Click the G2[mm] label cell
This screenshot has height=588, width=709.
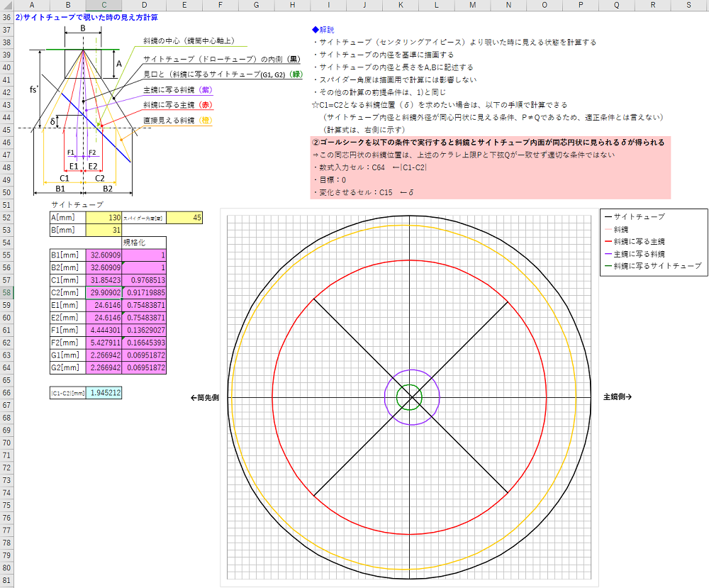[x=68, y=367]
